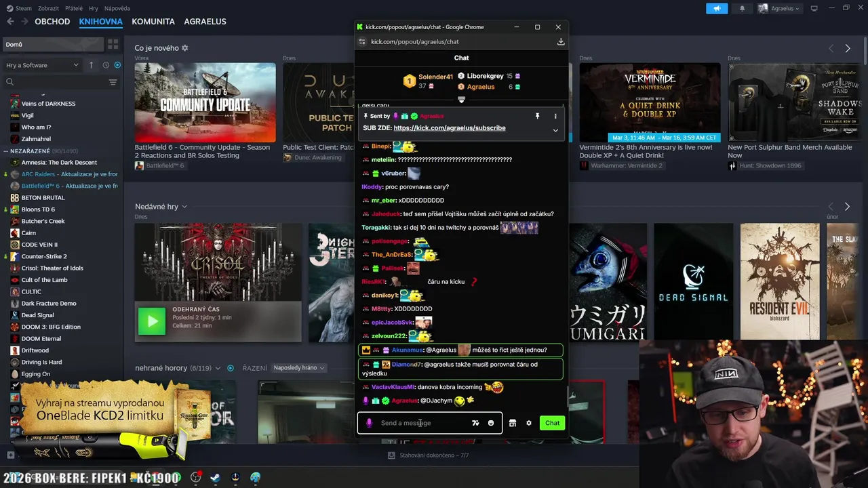Click 'Domů' library home button
This screenshot has height=488, width=868.
52,44
